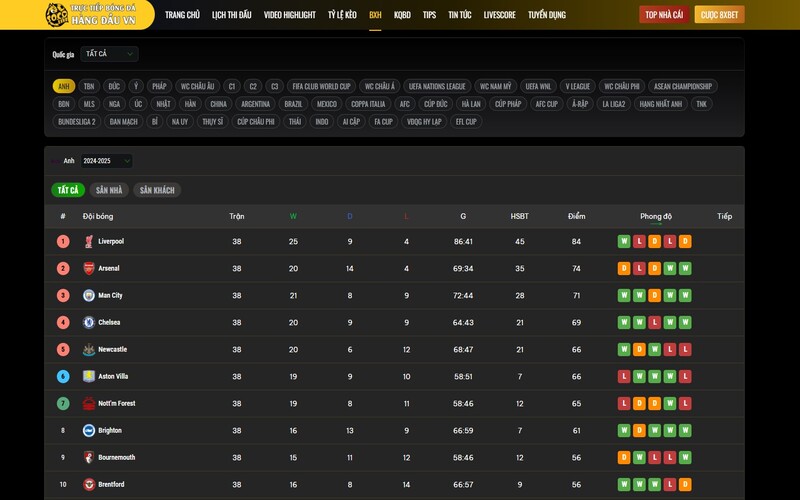Open TRANG CHỦ in the navigation
Screen dimensions: 800x500
(182, 15)
